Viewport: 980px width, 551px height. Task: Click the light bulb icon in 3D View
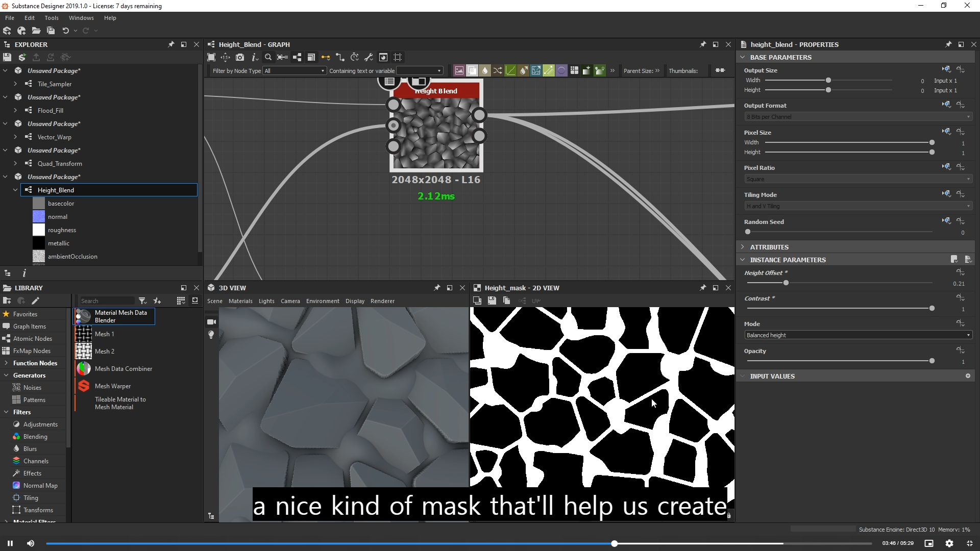click(211, 335)
